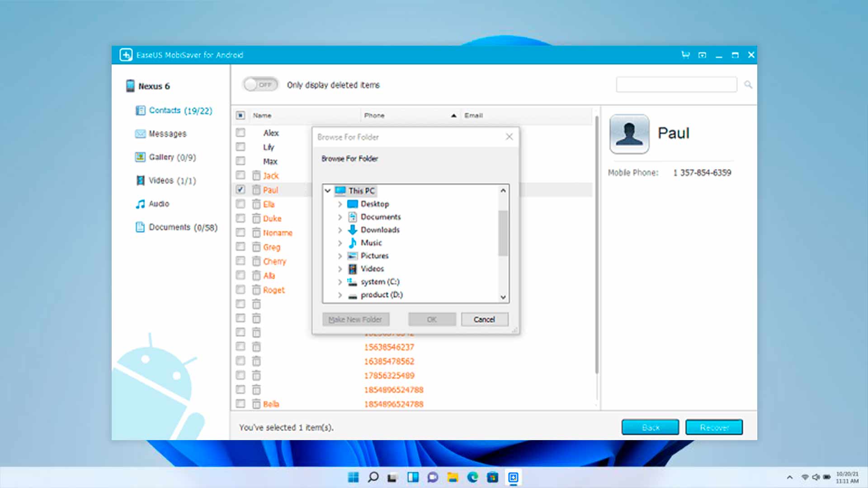Check the Duke contact checkbox
This screenshot has width=868, height=488.
tap(241, 218)
